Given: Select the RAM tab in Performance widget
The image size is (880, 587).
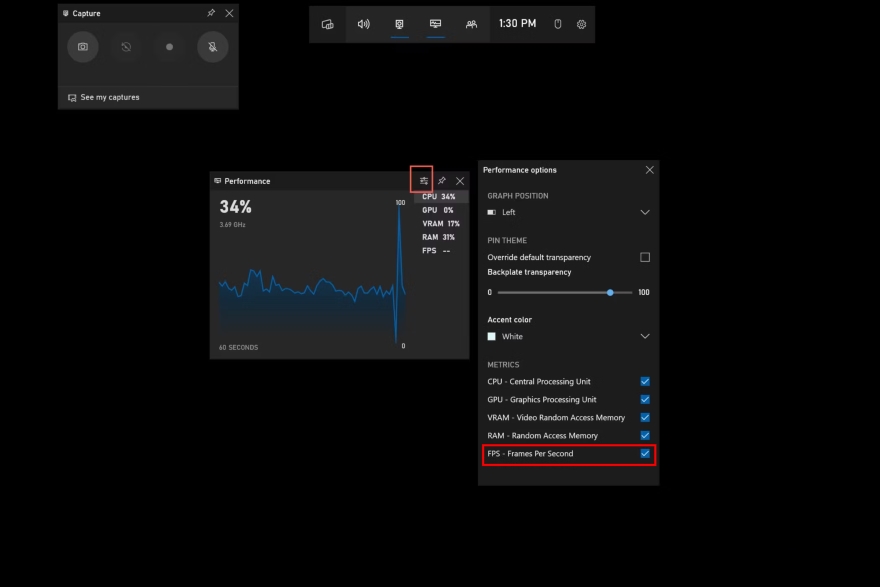Looking at the screenshot, I should tap(438, 237).
